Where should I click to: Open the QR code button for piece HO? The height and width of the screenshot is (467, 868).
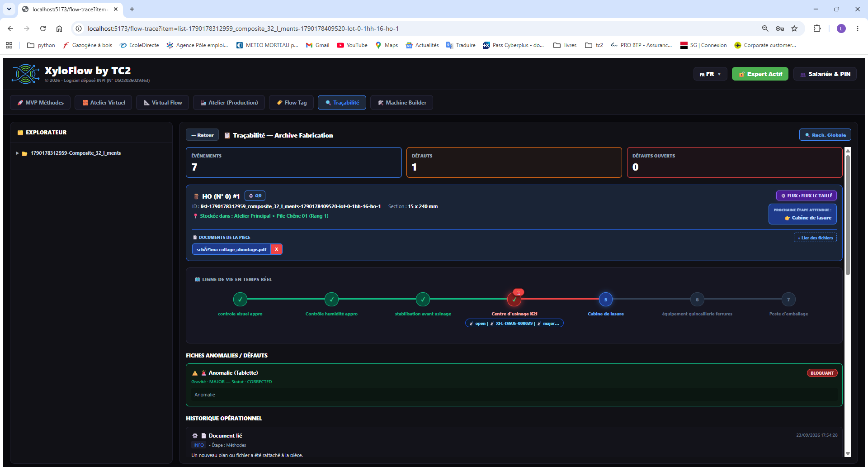(x=255, y=196)
